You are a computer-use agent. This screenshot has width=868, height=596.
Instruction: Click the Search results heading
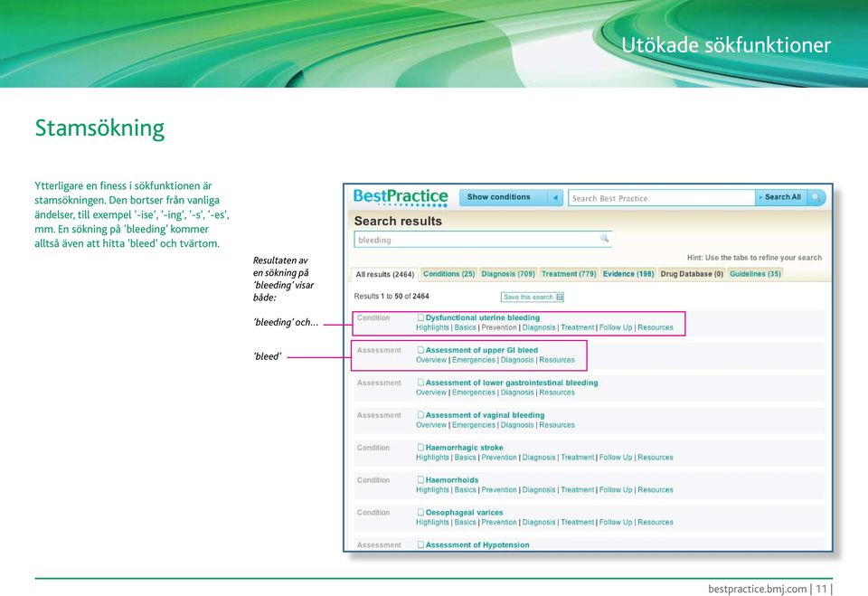click(x=398, y=221)
